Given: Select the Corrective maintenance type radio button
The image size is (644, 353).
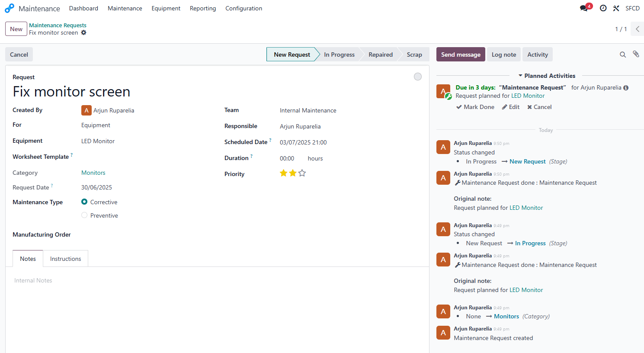Looking at the screenshot, I should pos(85,202).
